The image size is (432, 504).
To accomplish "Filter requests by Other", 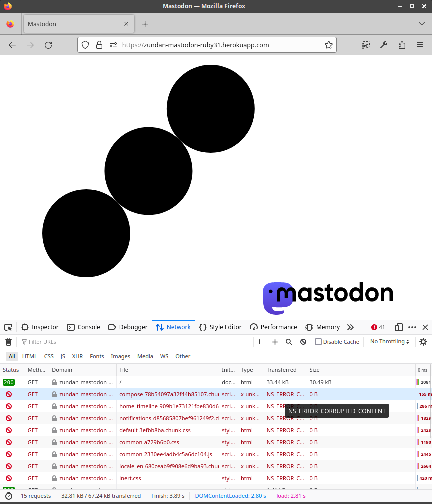I will [x=183, y=356].
